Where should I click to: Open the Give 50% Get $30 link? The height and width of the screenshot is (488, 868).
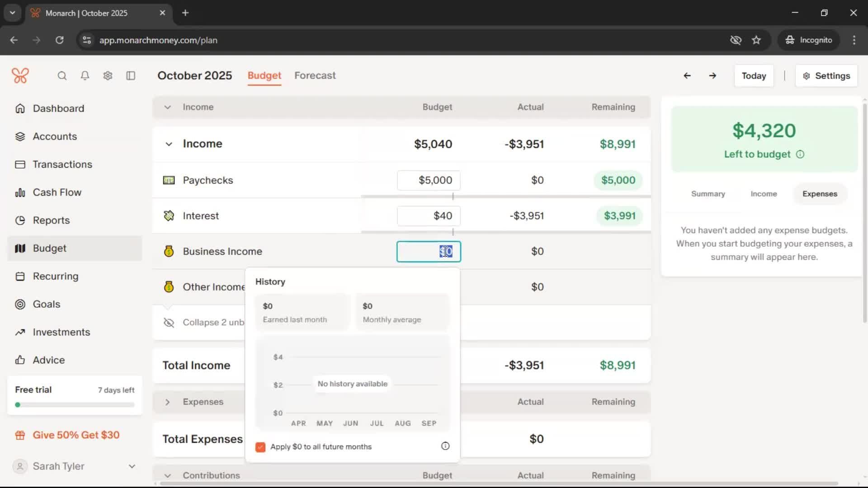[76, 435]
